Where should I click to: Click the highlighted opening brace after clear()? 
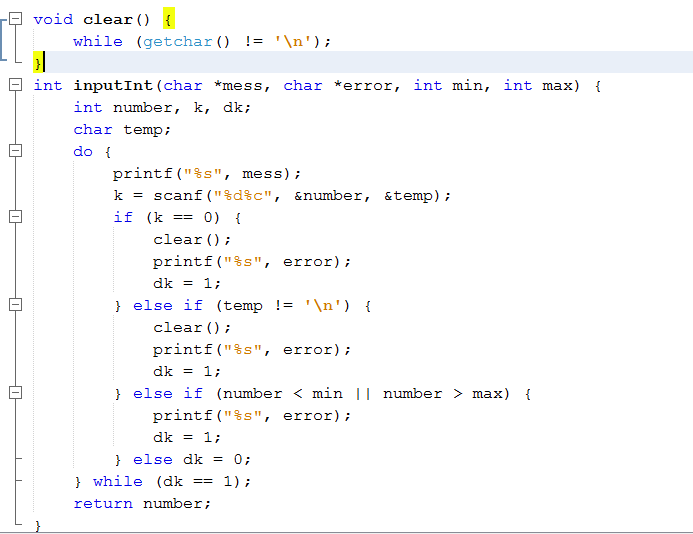point(168,19)
